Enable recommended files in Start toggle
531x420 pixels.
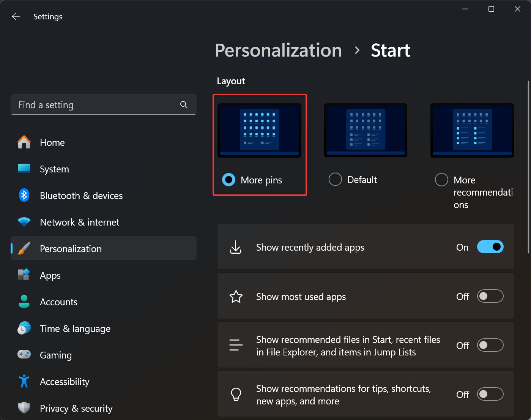[x=490, y=345]
